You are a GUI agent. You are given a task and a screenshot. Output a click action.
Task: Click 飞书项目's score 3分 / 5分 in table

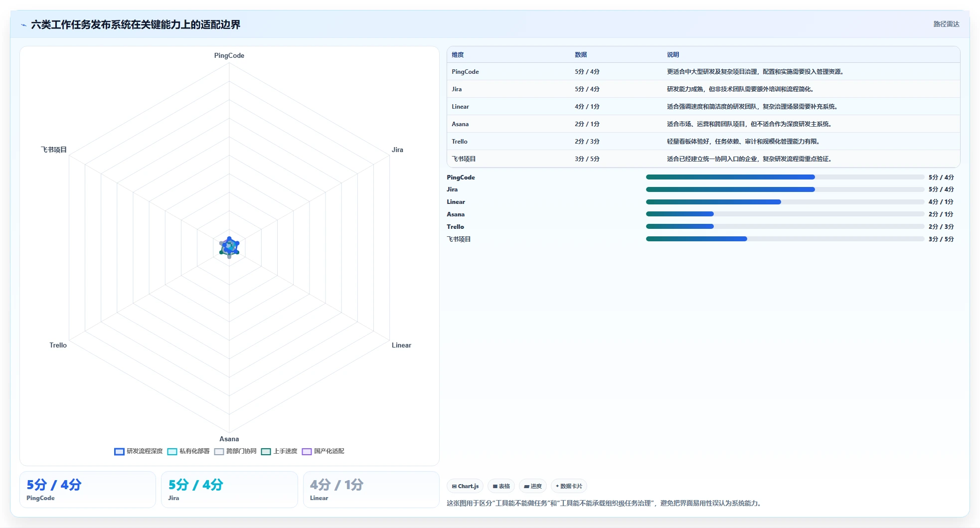pyautogui.click(x=587, y=159)
